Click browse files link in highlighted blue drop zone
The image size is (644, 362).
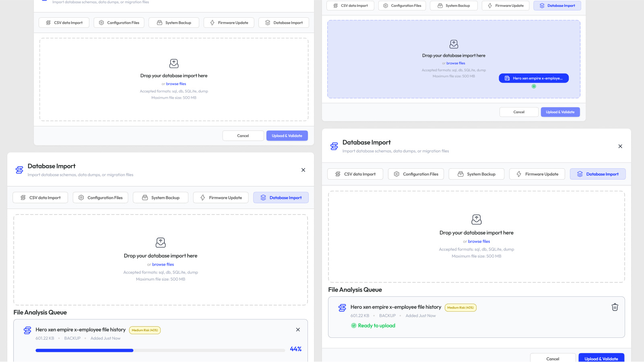click(x=456, y=63)
